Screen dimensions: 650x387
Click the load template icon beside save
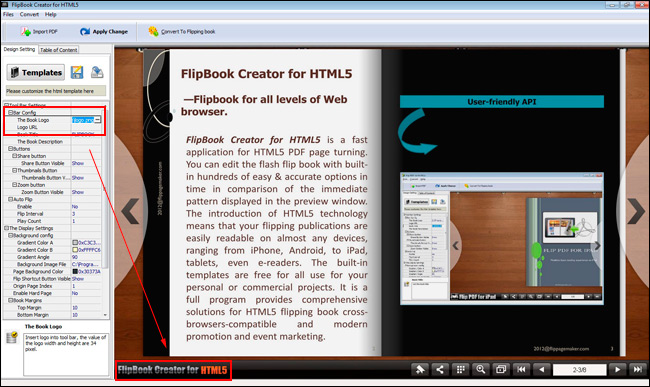97,73
